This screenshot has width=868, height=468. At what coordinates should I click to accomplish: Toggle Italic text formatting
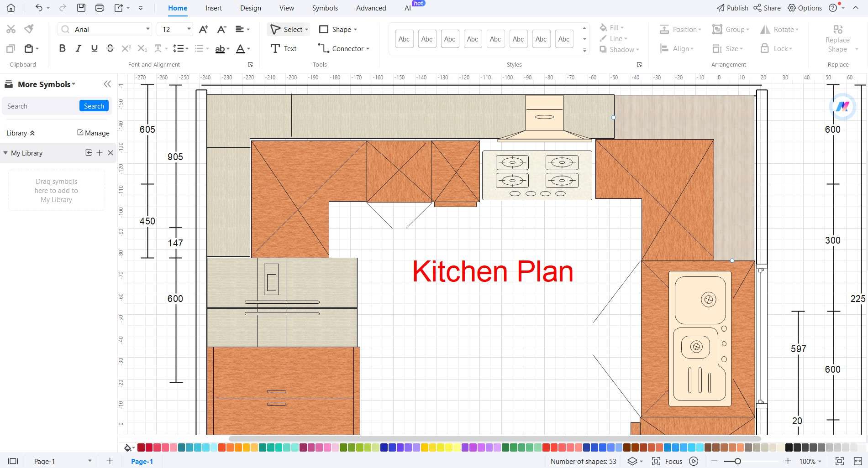[78, 48]
